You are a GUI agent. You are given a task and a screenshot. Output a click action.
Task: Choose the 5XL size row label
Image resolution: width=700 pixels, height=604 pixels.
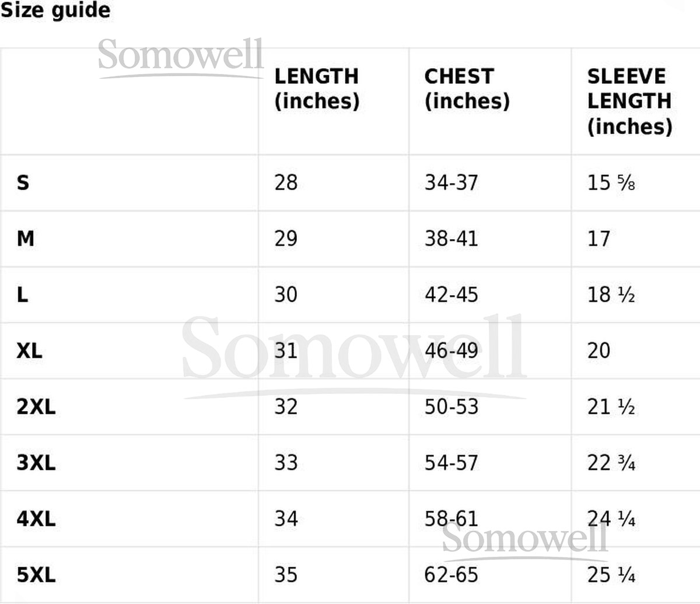pyautogui.click(x=36, y=575)
